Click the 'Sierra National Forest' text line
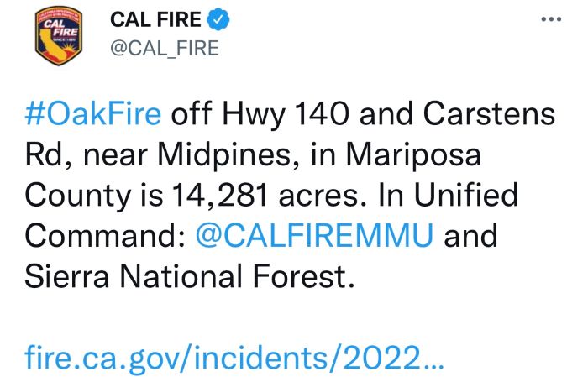The image size is (588, 377). [189, 275]
